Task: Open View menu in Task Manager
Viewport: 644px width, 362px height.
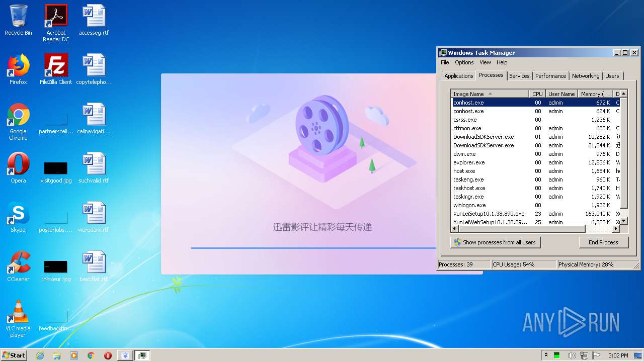Action: (485, 62)
